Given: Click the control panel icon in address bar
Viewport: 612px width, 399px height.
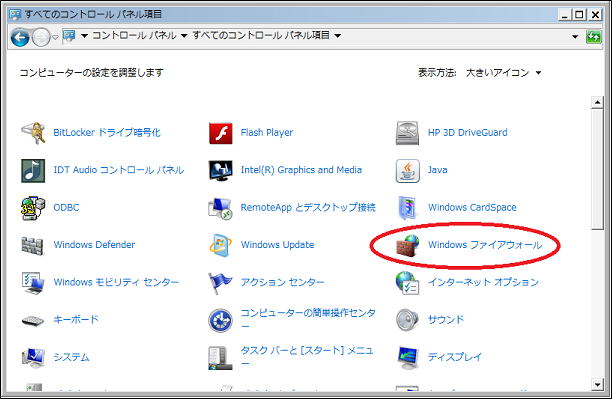Looking at the screenshot, I should 69,36.
